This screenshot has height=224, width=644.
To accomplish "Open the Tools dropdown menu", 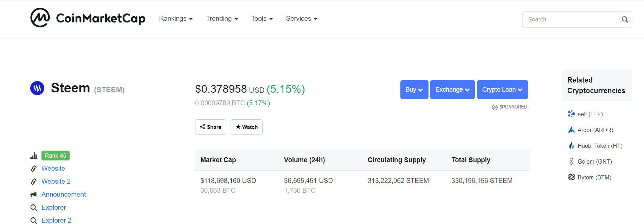I will (262, 19).
